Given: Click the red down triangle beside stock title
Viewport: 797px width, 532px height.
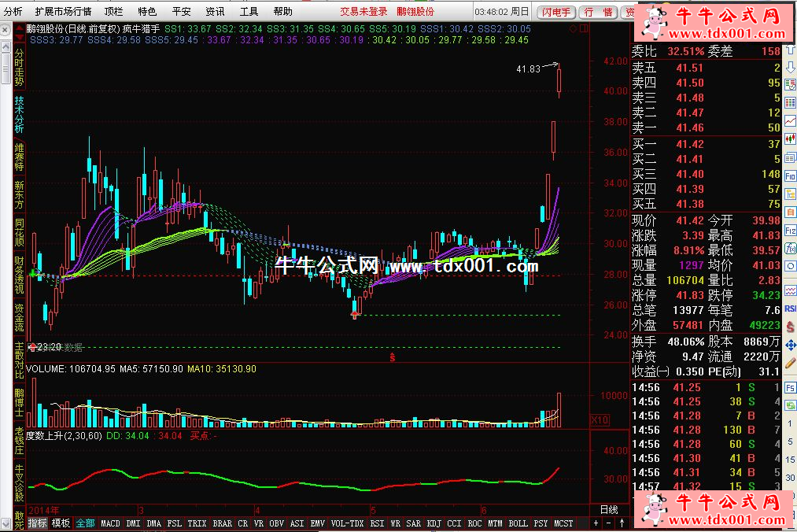Looking at the screenshot, I should (20, 38).
